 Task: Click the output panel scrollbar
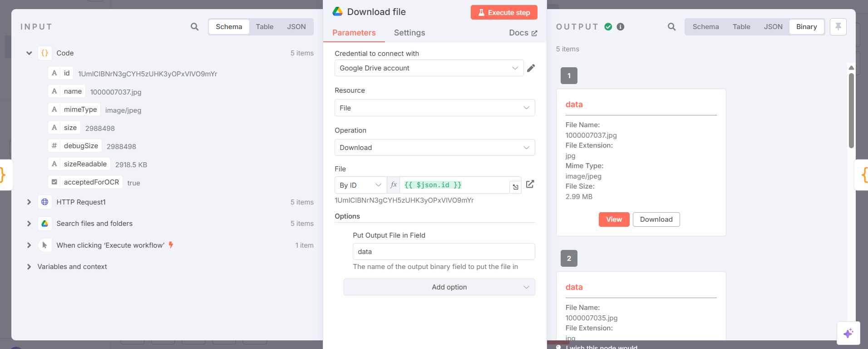[851, 110]
